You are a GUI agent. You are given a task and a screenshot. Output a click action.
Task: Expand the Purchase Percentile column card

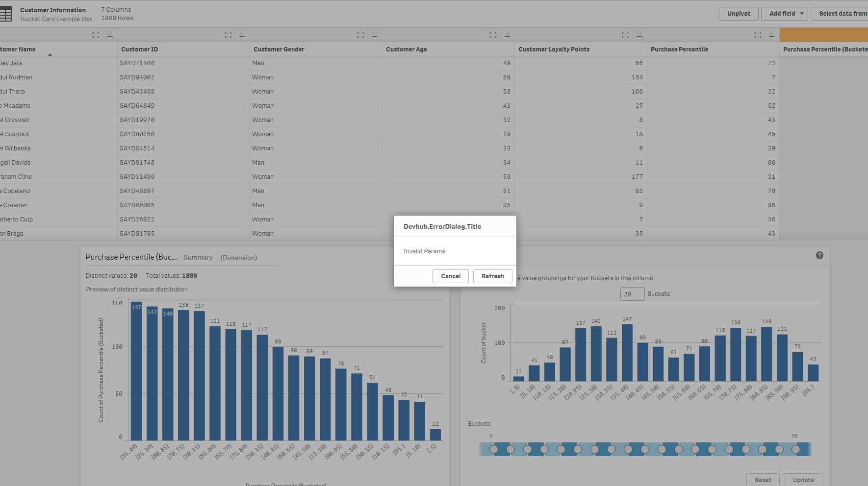758,35
